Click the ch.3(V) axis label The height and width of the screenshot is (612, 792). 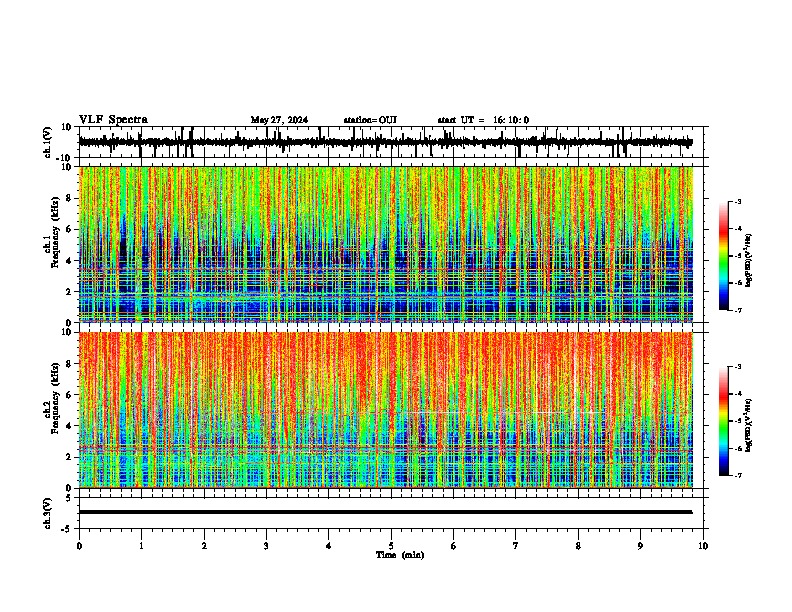point(48,513)
